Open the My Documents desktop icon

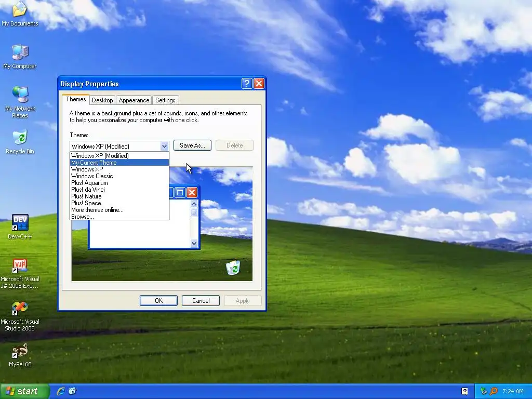pyautogui.click(x=20, y=14)
